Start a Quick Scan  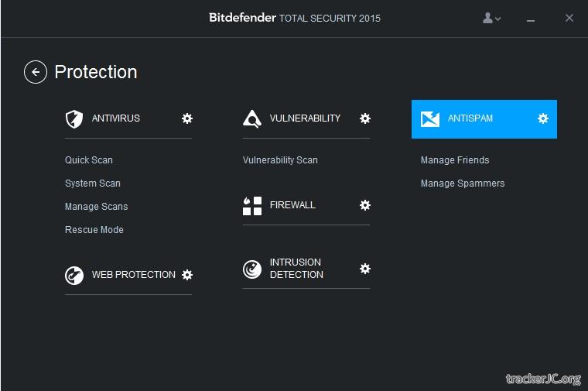pyautogui.click(x=89, y=160)
